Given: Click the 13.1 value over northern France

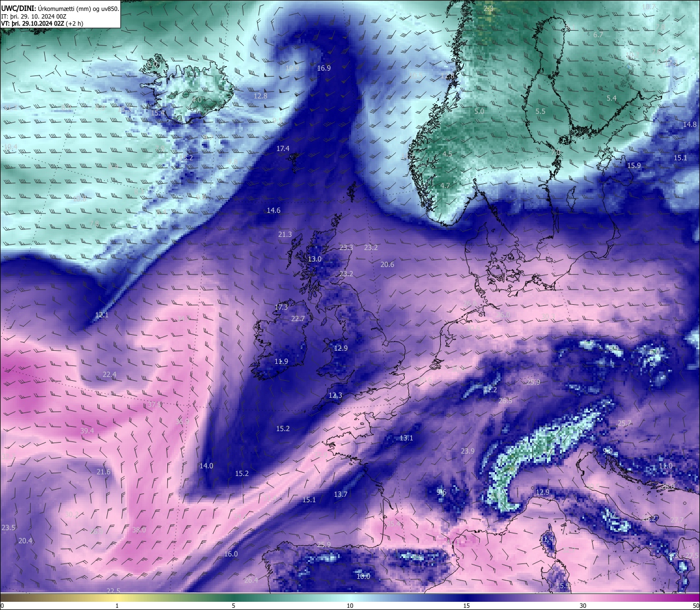Looking at the screenshot, I should click(x=406, y=438).
